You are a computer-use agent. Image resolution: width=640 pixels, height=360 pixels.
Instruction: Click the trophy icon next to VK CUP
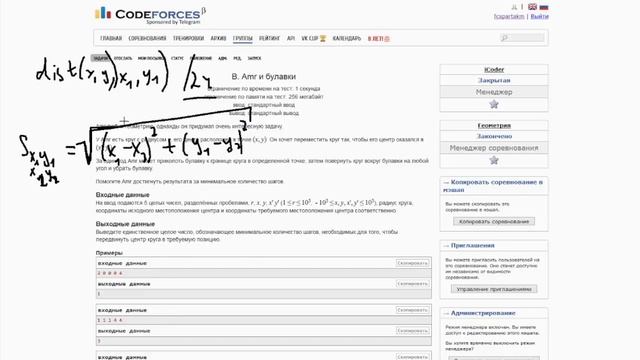[322, 38]
